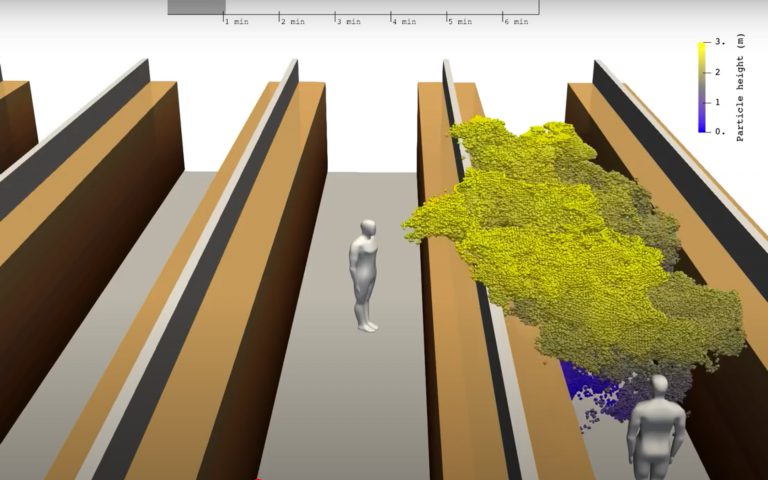Click the "0." label on the legend
The image size is (768, 480).
point(720,131)
